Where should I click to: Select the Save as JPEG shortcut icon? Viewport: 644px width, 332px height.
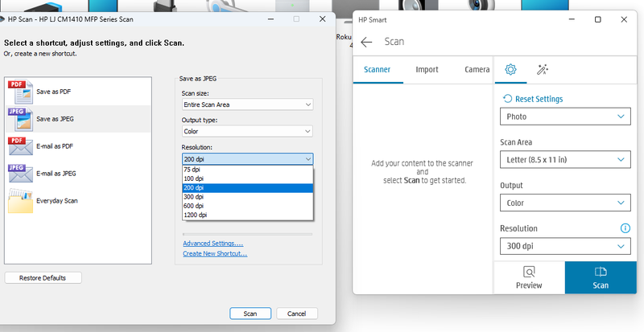click(20, 119)
